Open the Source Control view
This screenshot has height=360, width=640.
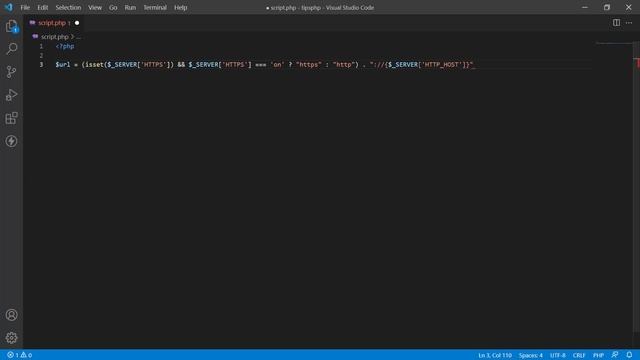[11, 72]
